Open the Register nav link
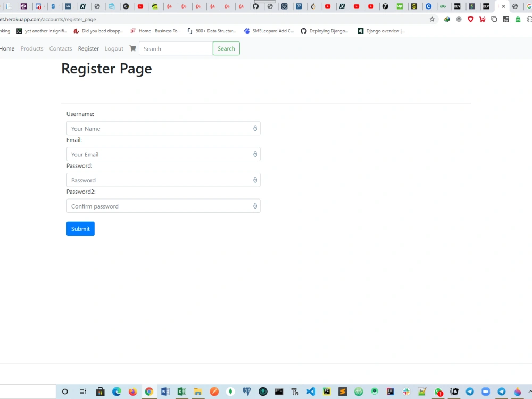Screen dimensions: 532x399 tap(88, 48)
